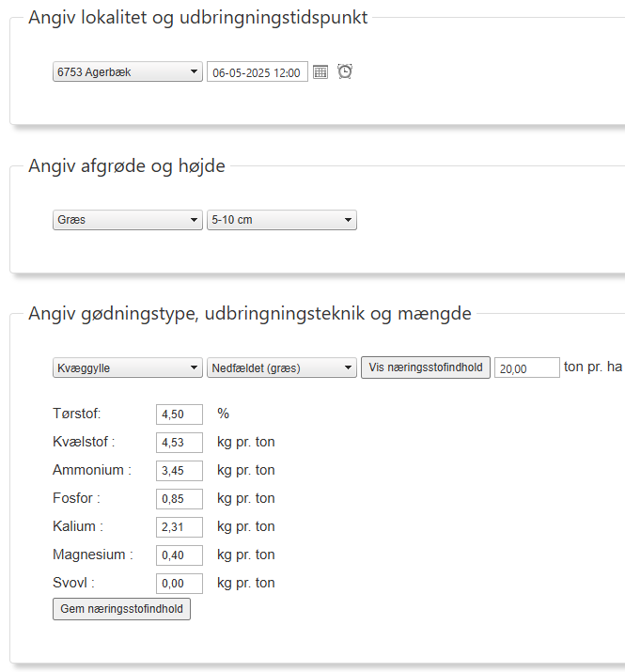Click the date and time field
The width and height of the screenshot is (625, 672).
pos(258,72)
